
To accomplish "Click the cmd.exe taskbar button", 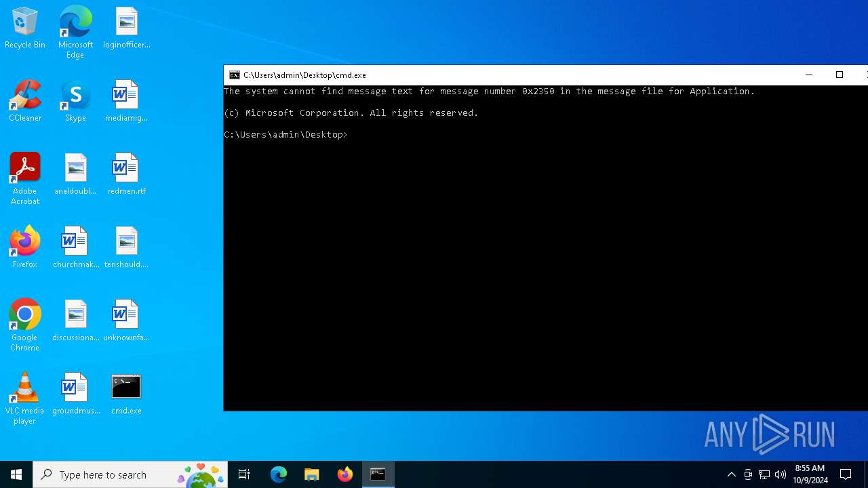I will [378, 474].
